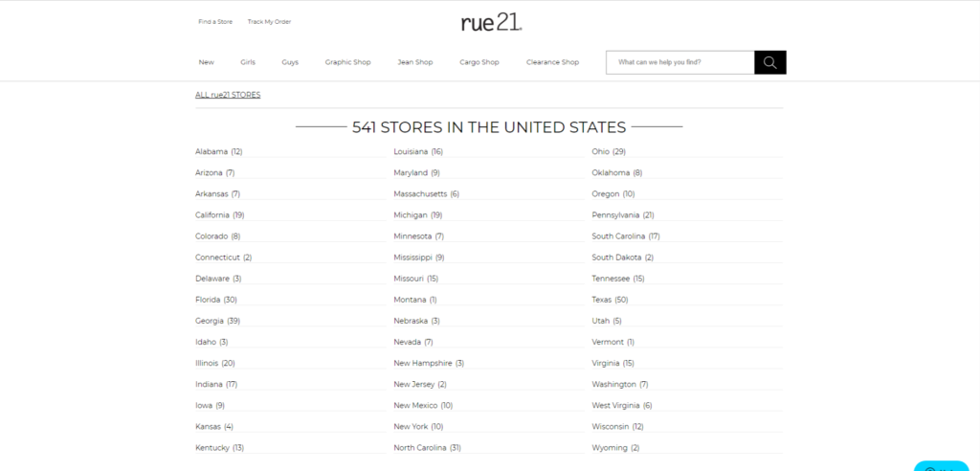Screen dimensions: 980x471
Task: Open the Cargo Shop menu
Action: click(479, 62)
